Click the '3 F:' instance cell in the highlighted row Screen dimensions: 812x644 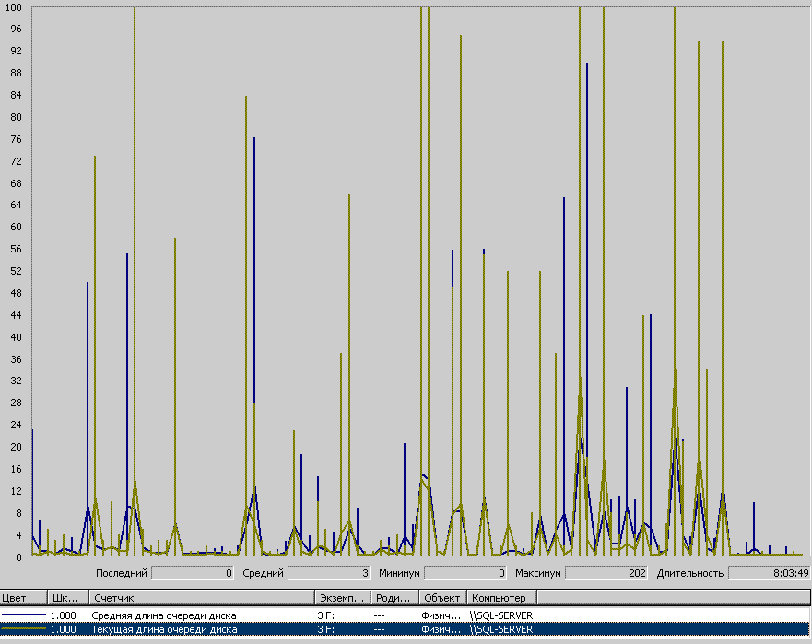(x=325, y=629)
